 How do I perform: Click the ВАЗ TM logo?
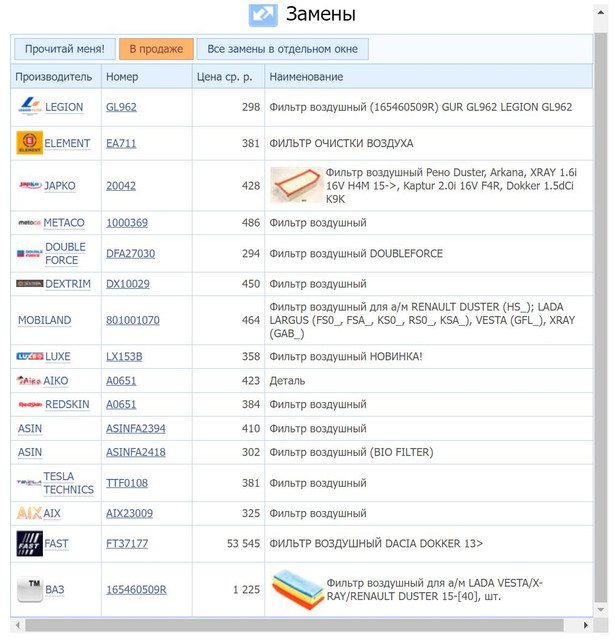click(x=29, y=589)
